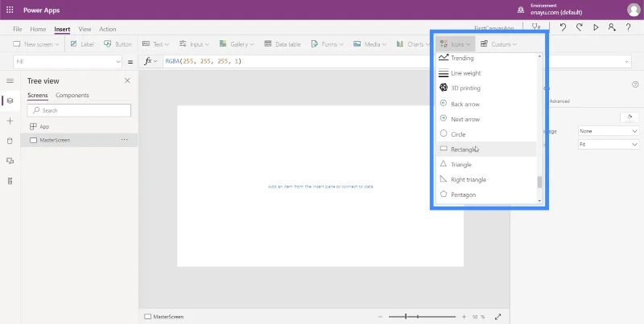Screen dimensions: 644x324
Task: Open the Media icon in sidebar
Action: 10,161
